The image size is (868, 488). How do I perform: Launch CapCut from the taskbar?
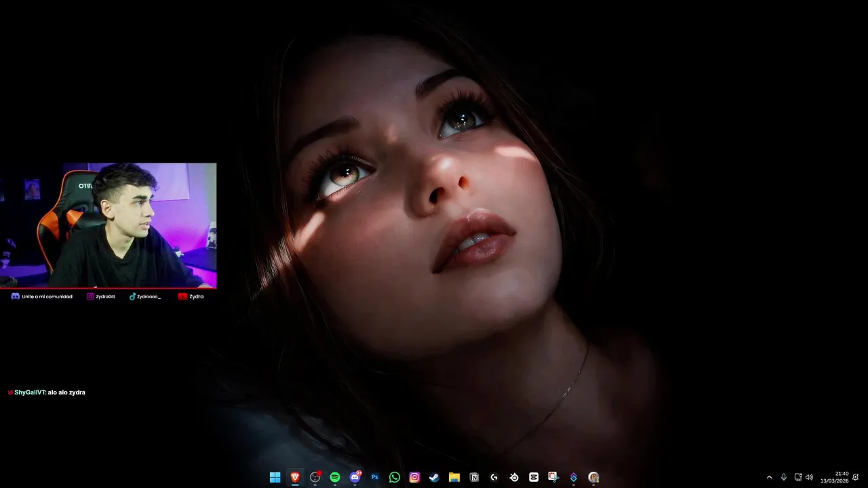pyautogui.click(x=534, y=477)
